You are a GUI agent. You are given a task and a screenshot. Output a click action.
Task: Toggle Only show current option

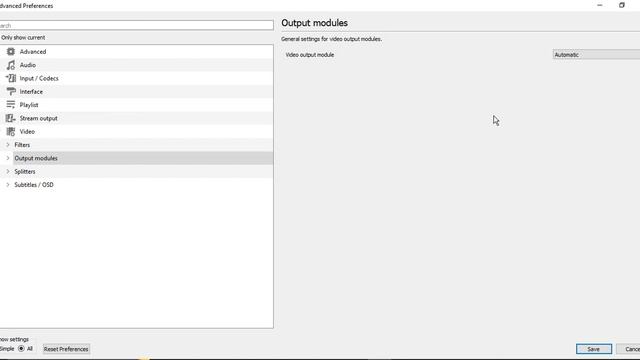(23, 38)
